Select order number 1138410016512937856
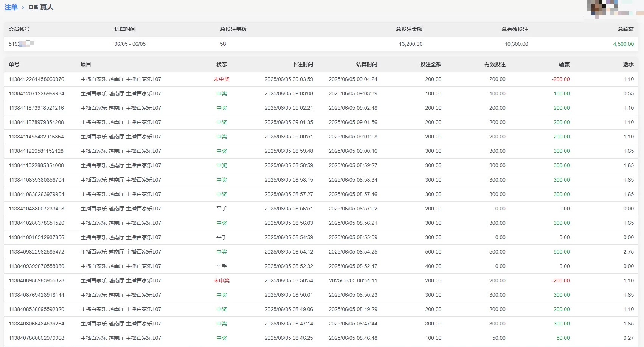This screenshot has height=347, width=644. pos(36,237)
